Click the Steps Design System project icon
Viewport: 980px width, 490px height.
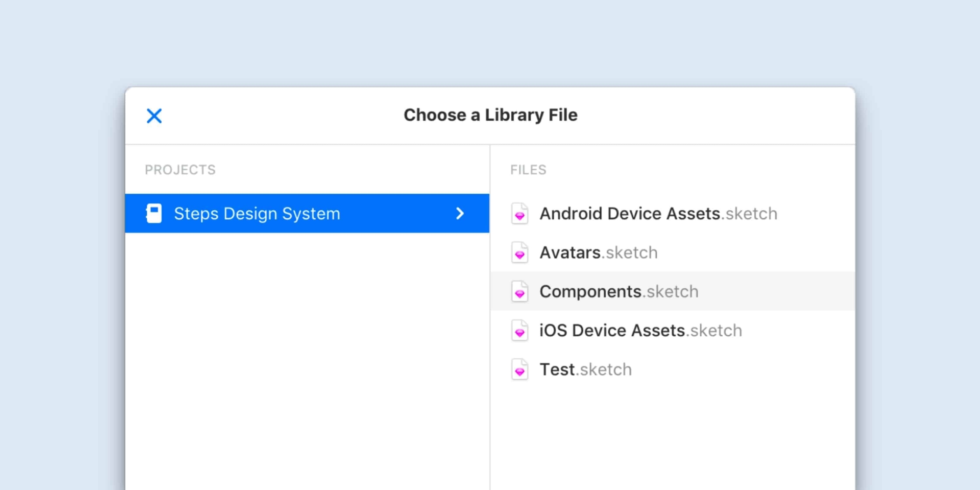(x=154, y=213)
